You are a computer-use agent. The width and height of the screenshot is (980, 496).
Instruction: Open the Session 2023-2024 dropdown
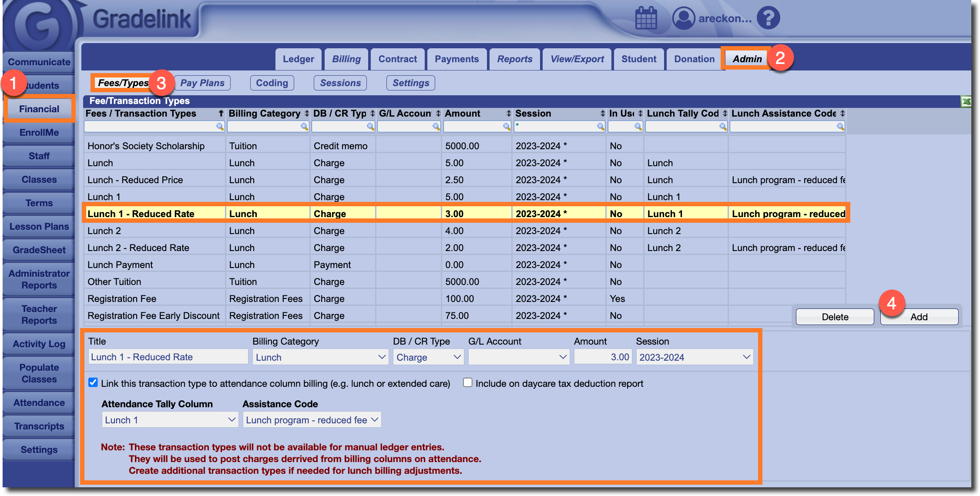695,357
